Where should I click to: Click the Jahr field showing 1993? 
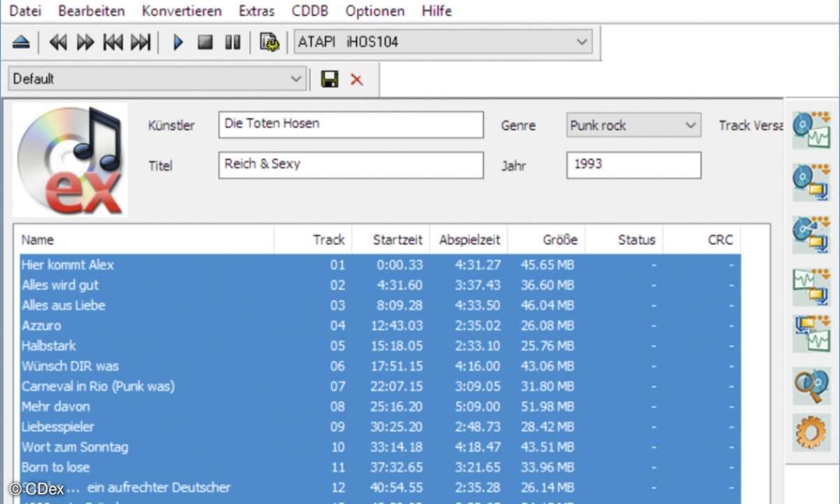coord(633,165)
